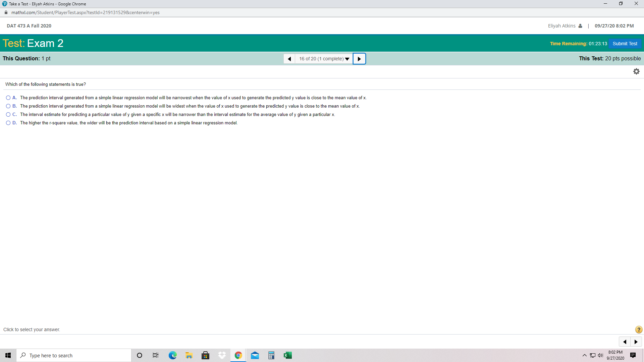Select answer choice A
The height and width of the screenshot is (362, 644).
8,98
